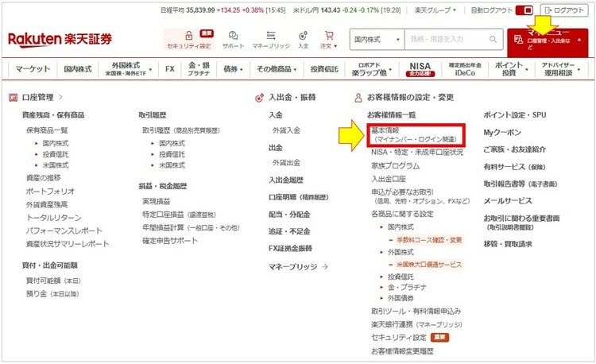The width and height of the screenshot is (596, 364).
Task: Open 口座明細 (精算履歴) link
Action: click(298, 197)
